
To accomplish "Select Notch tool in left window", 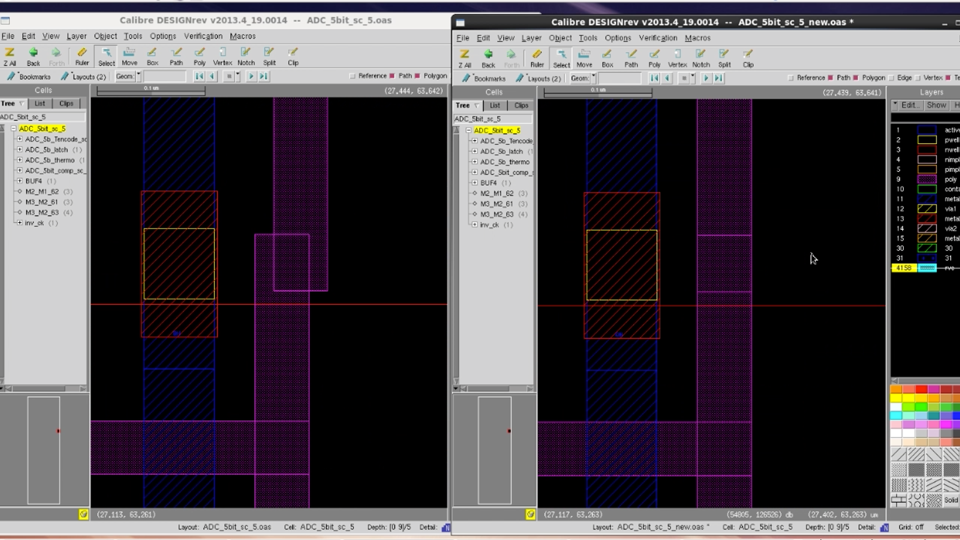I will (x=246, y=56).
